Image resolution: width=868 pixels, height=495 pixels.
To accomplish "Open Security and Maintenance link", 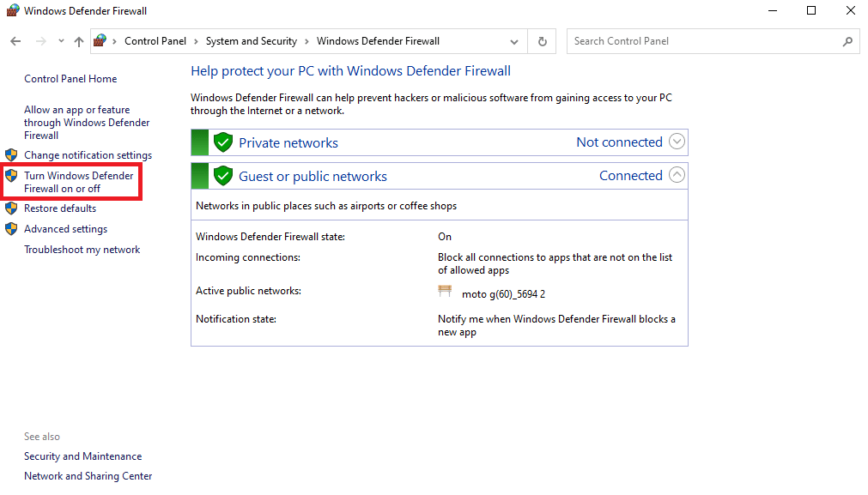I will pyautogui.click(x=82, y=456).
